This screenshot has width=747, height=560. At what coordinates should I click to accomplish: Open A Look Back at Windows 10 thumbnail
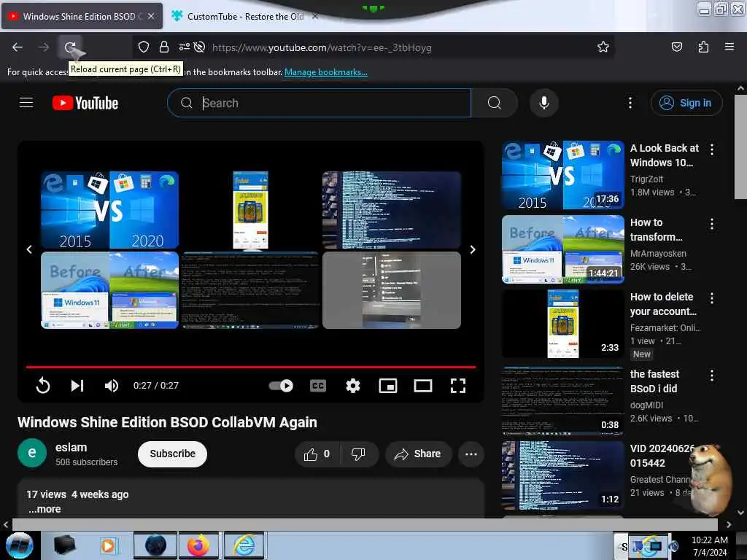(562, 175)
